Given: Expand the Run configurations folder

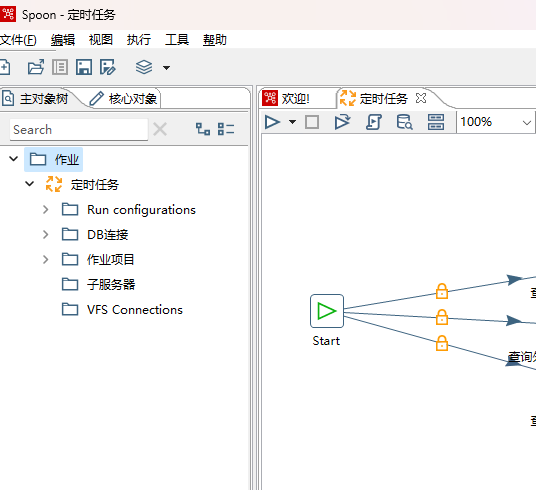Looking at the screenshot, I should click(x=45, y=210).
